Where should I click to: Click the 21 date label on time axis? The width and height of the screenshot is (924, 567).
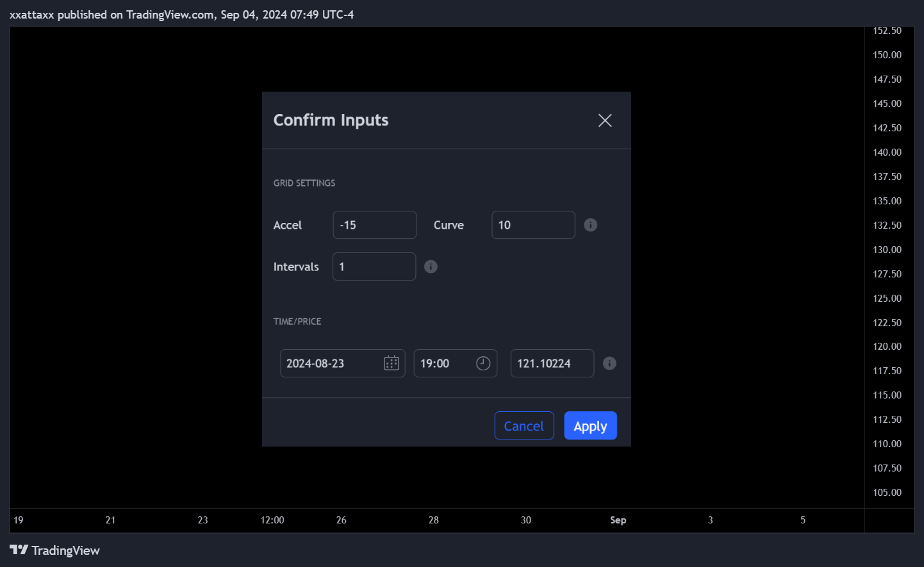(110, 520)
